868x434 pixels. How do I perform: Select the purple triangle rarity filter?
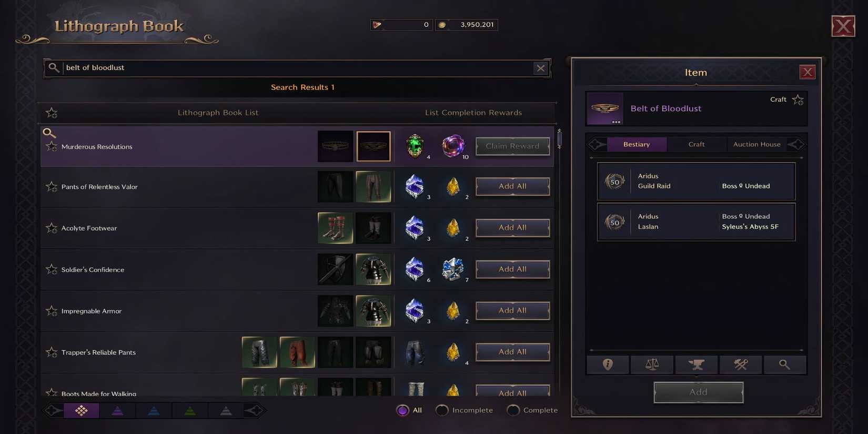pos(118,411)
